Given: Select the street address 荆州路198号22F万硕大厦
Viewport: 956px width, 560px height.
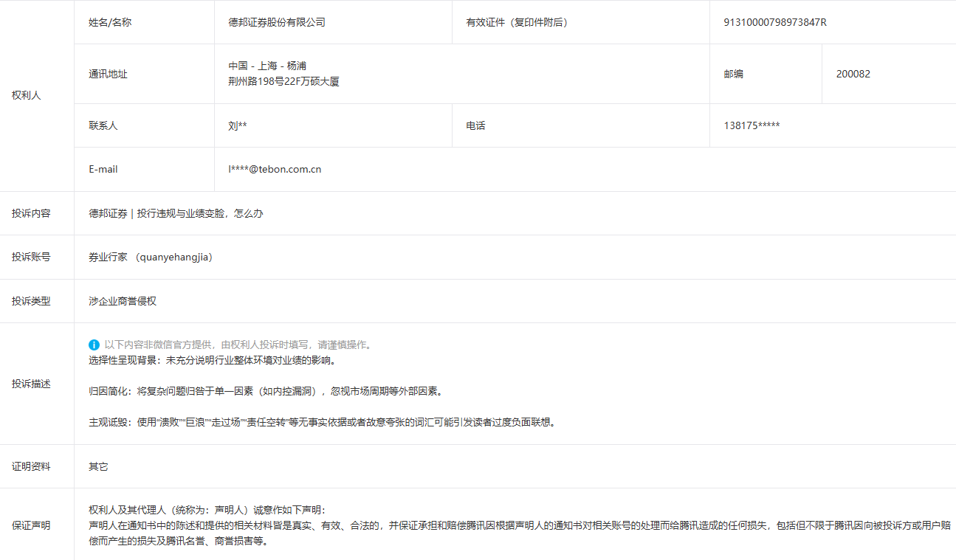Looking at the screenshot, I should (x=283, y=82).
